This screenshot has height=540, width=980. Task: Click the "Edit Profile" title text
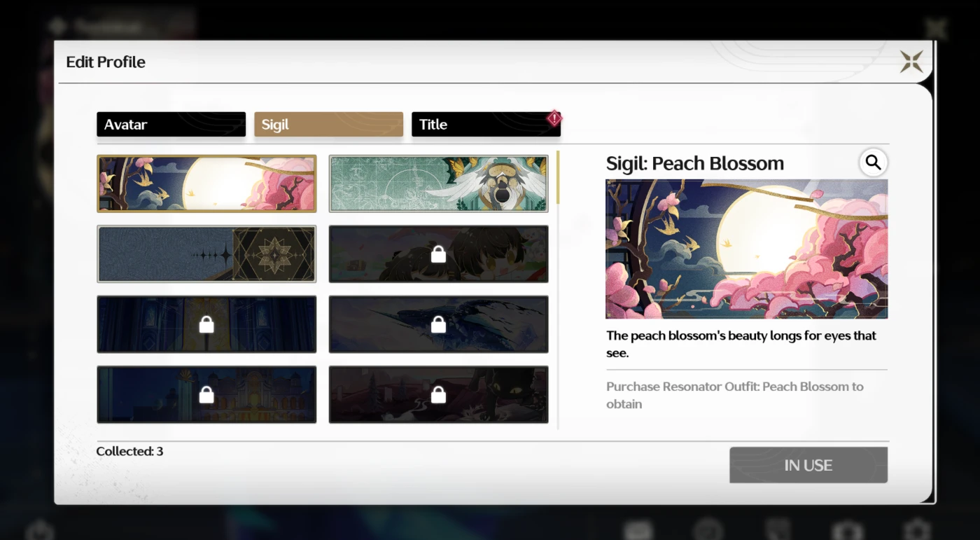(106, 62)
